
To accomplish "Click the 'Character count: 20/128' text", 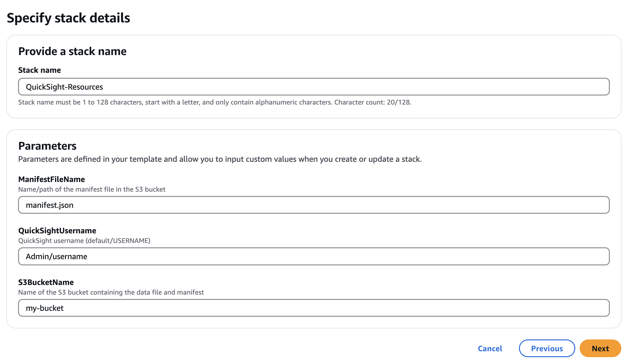I will pos(372,102).
